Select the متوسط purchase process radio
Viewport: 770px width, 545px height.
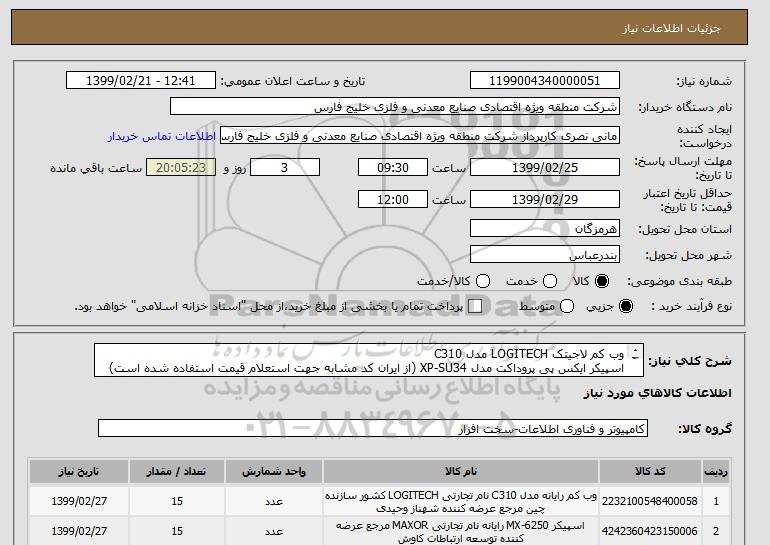[567, 306]
